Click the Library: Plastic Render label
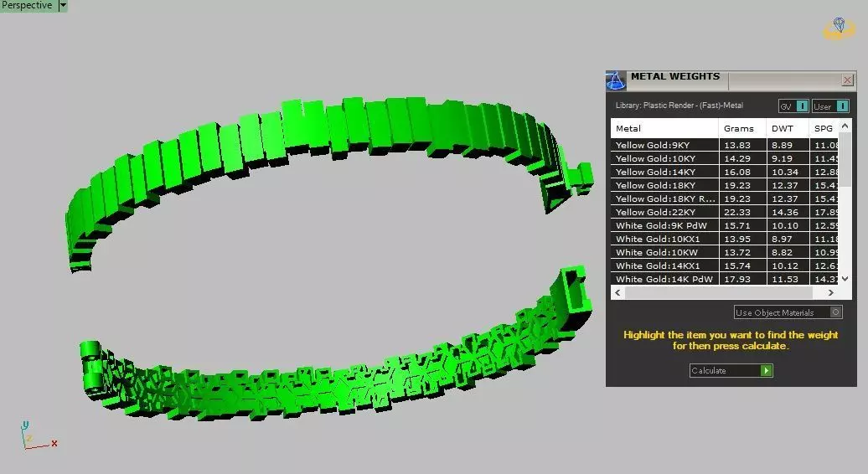 679,105
